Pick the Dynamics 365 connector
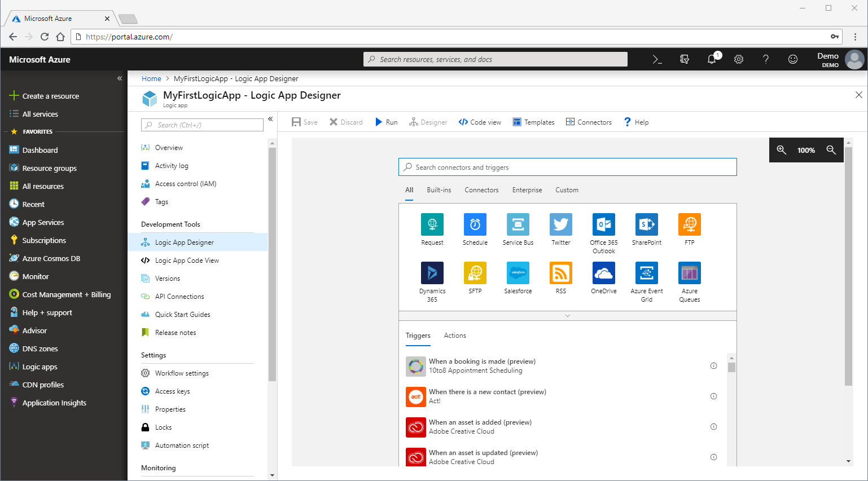This screenshot has width=868, height=481. pos(432,273)
